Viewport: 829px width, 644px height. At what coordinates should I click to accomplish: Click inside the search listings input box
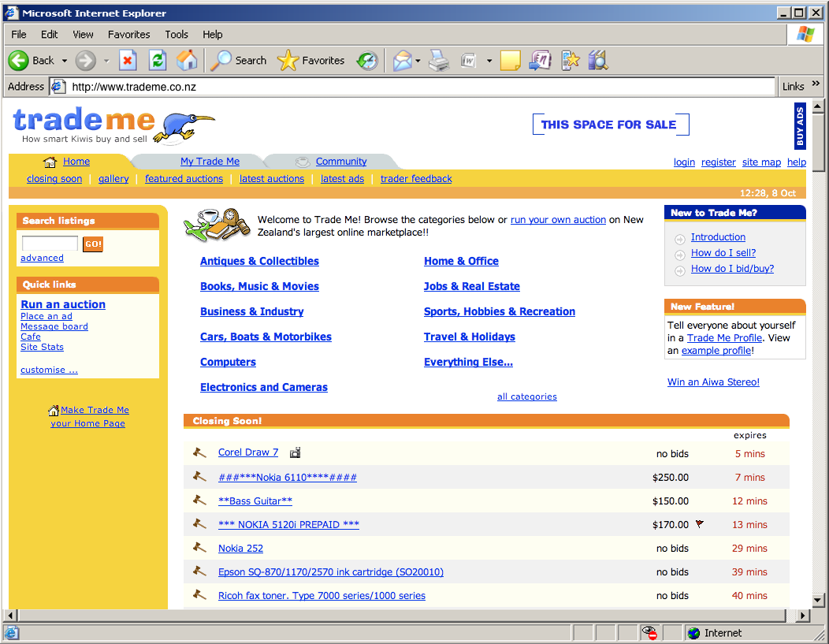point(49,244)
